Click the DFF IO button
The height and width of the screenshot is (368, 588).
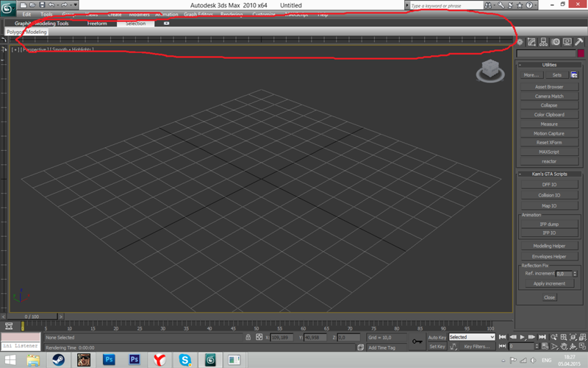coord(549,185)
